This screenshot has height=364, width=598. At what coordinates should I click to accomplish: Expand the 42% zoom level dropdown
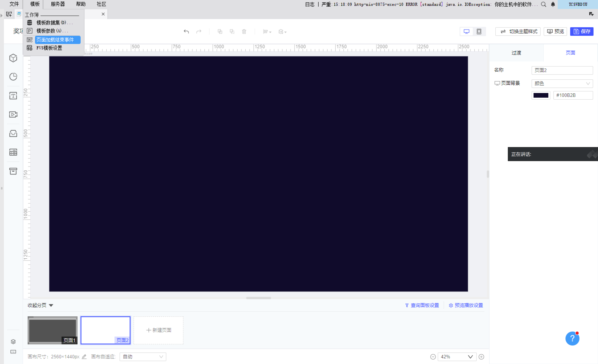(457, 357)
